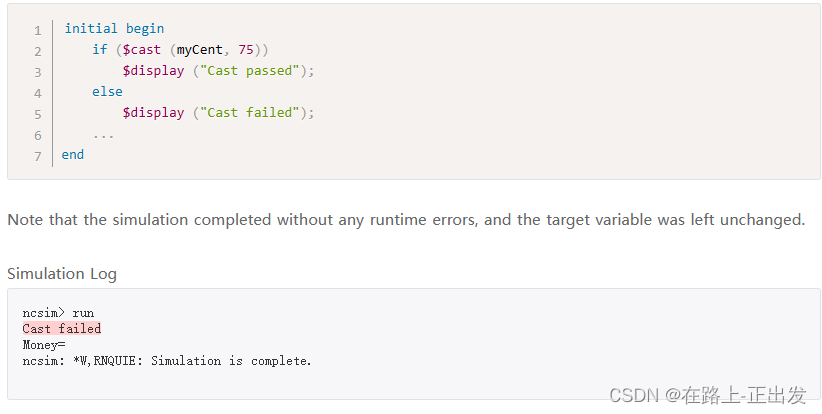Viewport: 822px width, 414px height.
Task: Click the else keyword on line 4
Action: 107,92
